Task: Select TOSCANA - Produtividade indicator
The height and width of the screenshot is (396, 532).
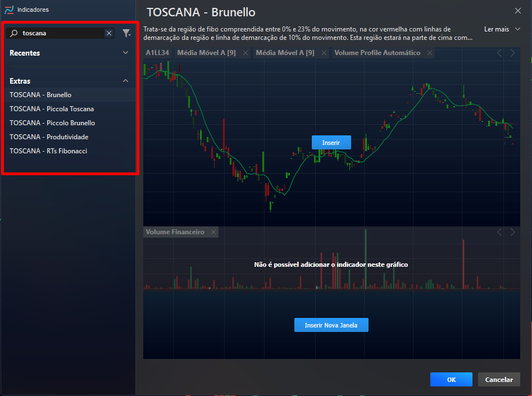Action: pos(69,136)
